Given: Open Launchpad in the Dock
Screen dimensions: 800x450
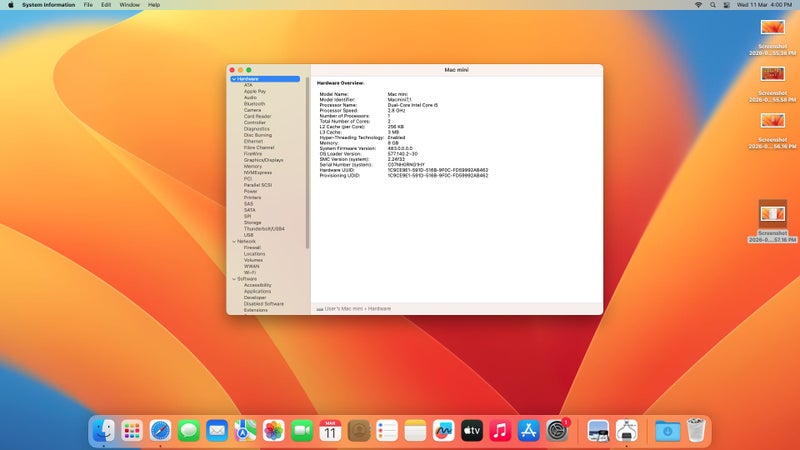Looking at the screenshot, I should [x=132, y=431].
